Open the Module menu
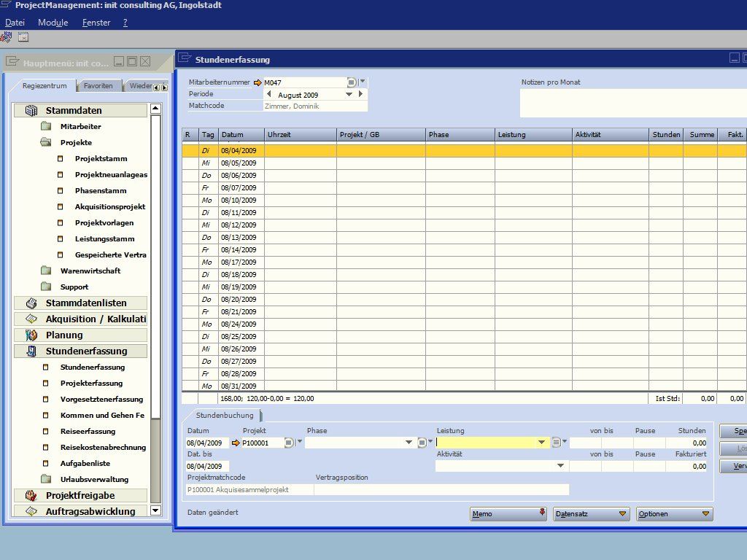 [53, 23]
